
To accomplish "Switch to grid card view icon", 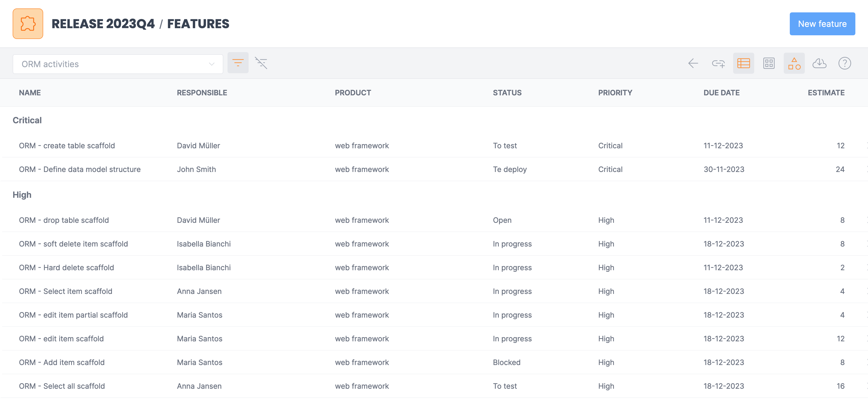I will tap(769, 63).
